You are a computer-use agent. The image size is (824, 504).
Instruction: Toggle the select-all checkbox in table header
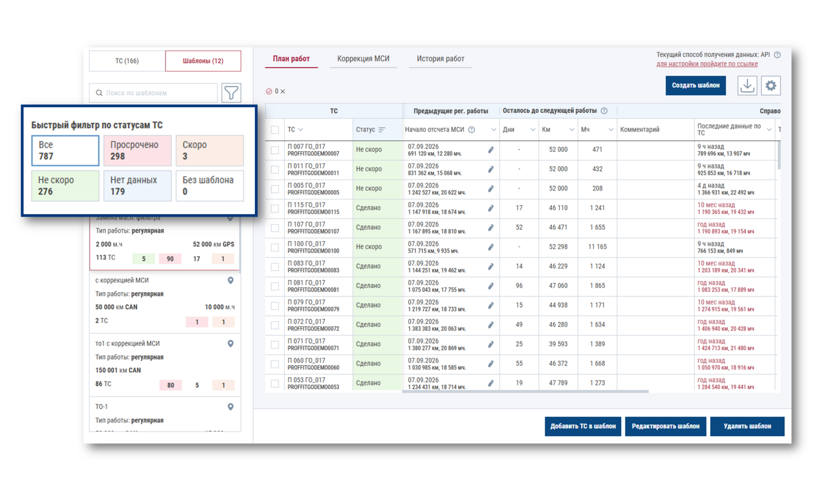coord(275,130)
